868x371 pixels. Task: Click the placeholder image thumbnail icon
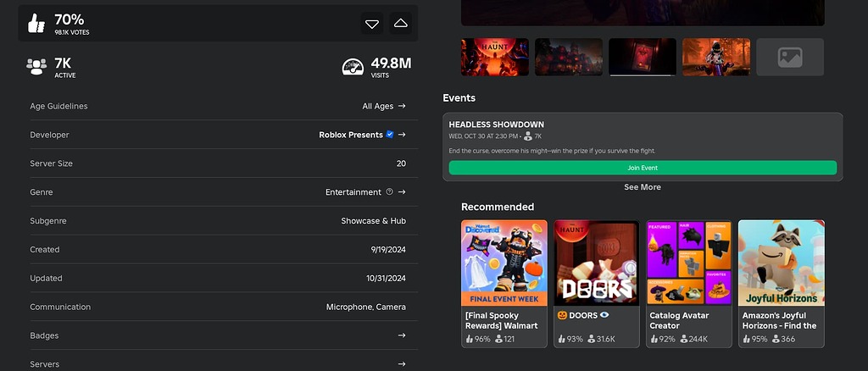(x=790, y=57)
